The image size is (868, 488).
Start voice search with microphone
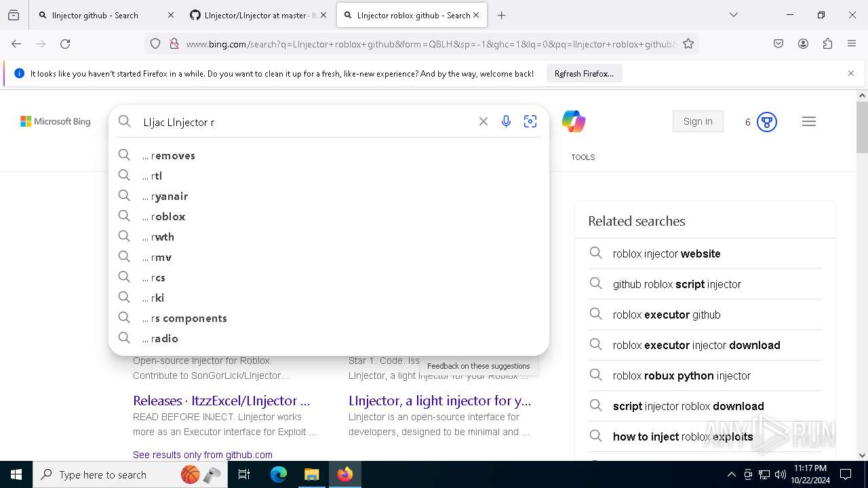coord(506,121)
